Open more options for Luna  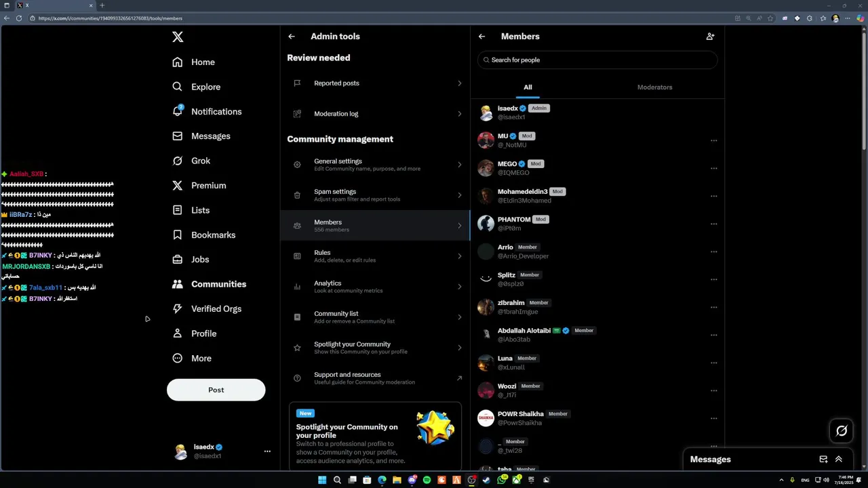pyautogui.click(x=713, y=363)
